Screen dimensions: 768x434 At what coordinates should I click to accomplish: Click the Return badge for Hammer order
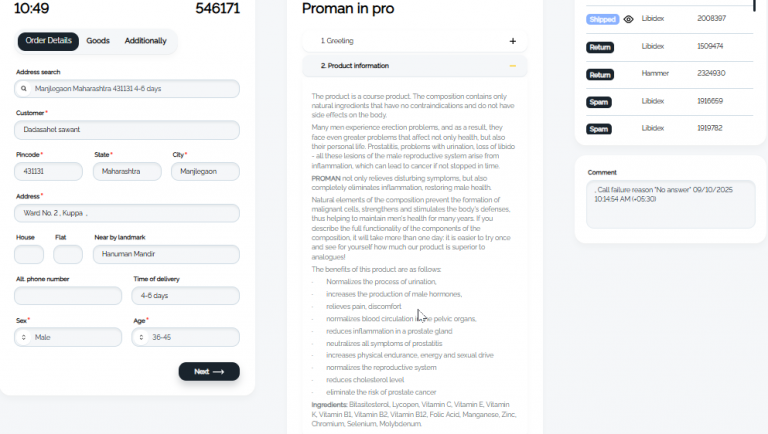tap(600, 74)
